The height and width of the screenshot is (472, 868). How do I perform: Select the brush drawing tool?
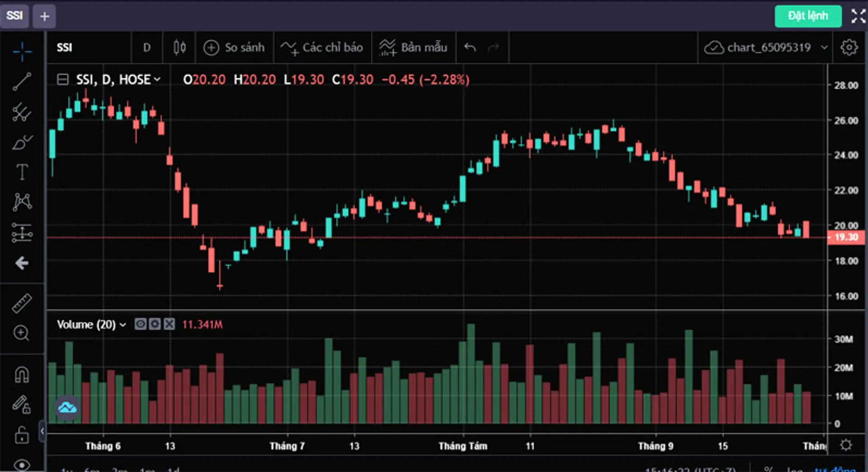(22, 142)
